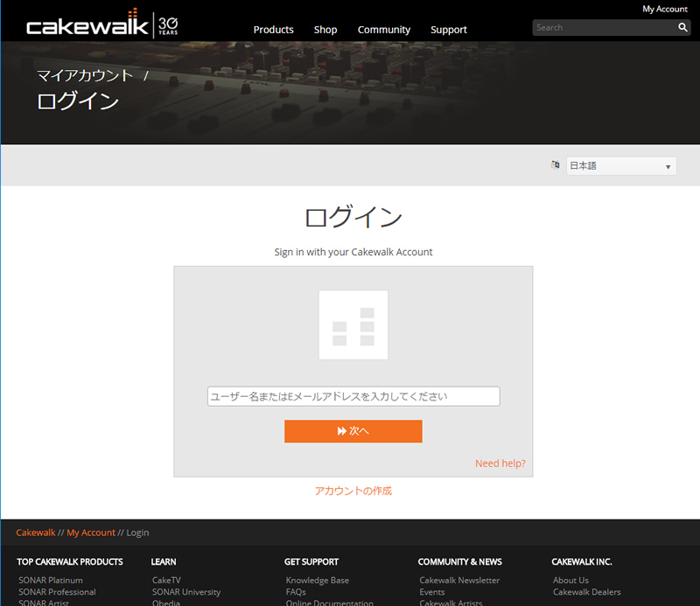
Task: Open the Community menu
Action: [x=383, y=30]
